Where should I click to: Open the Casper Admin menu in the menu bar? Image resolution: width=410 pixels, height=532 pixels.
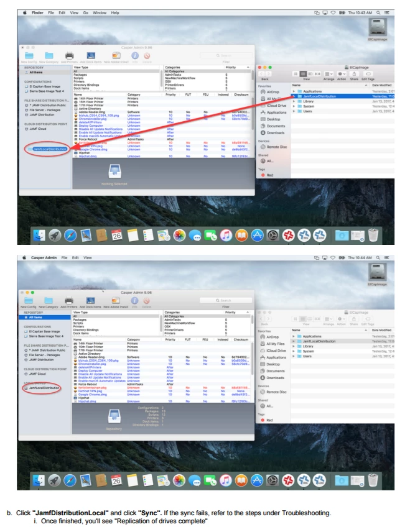click(44, 257)
